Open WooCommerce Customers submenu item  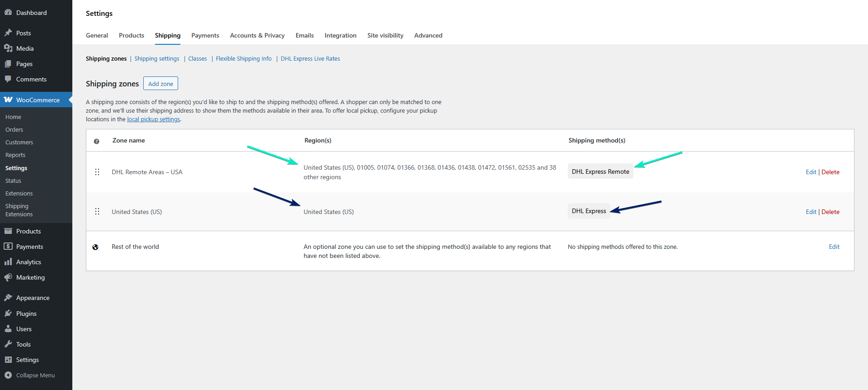pyautogui.click(x=19, y=142)
